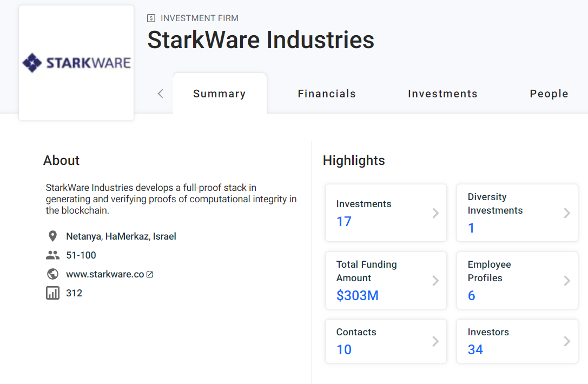Screen dimensions: 588x384
Task: Click the location pin icon
Action: (52, 236)
